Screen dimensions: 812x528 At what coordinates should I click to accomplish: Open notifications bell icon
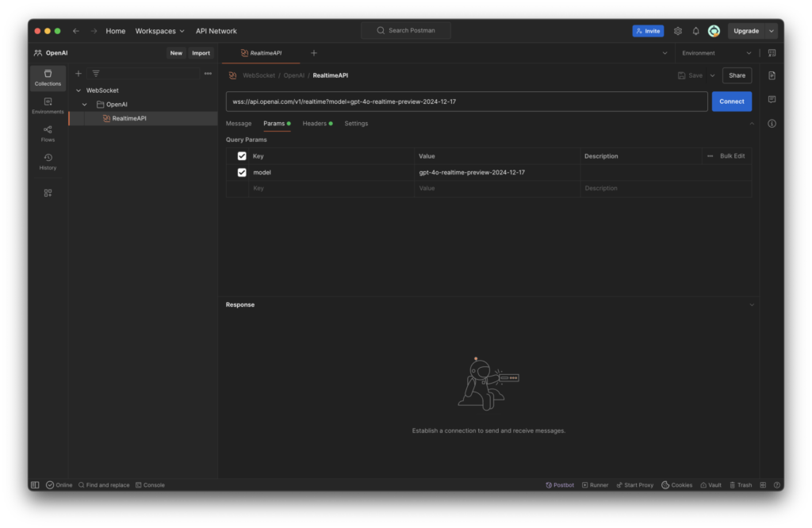(696, 31)
